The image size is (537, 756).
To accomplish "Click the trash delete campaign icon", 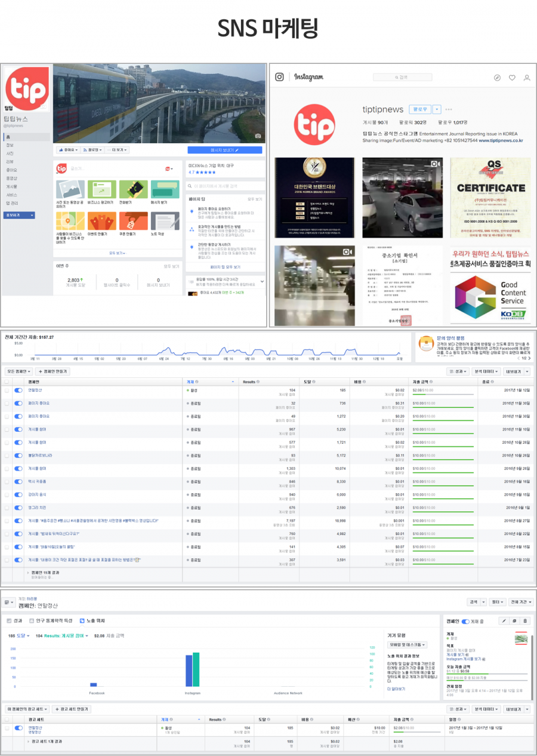I will (x=526, y=621).
